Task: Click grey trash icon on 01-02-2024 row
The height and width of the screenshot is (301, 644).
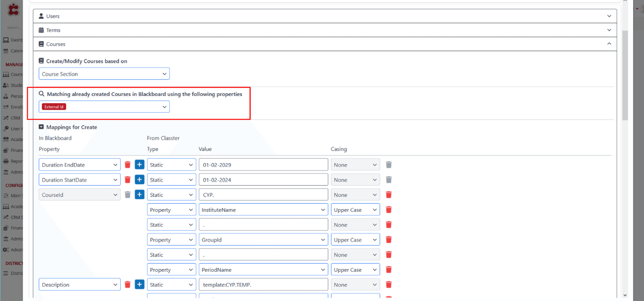Action: 388,180
